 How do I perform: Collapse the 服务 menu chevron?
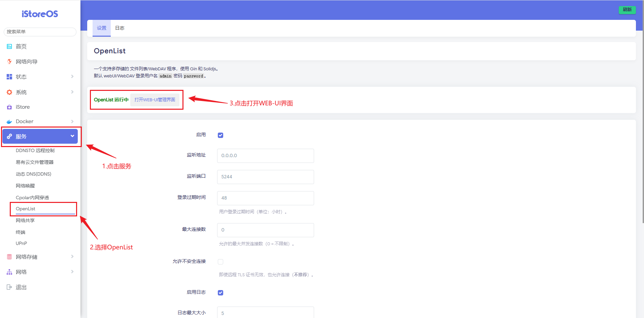point(72,136)
